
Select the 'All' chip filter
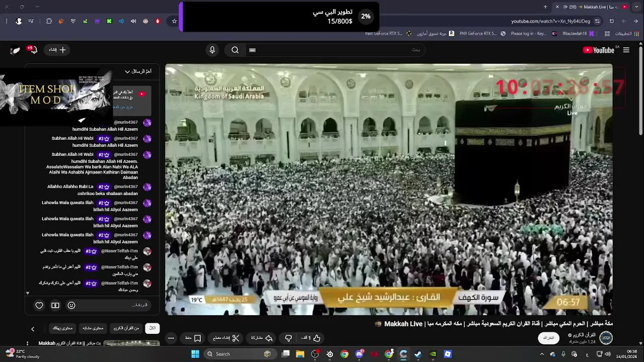(x=152, y=328)
